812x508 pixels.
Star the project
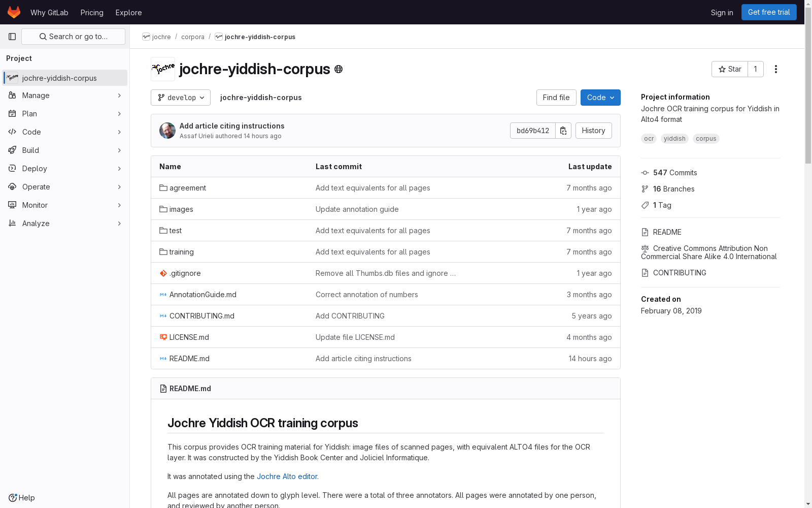tap(730, 69)
